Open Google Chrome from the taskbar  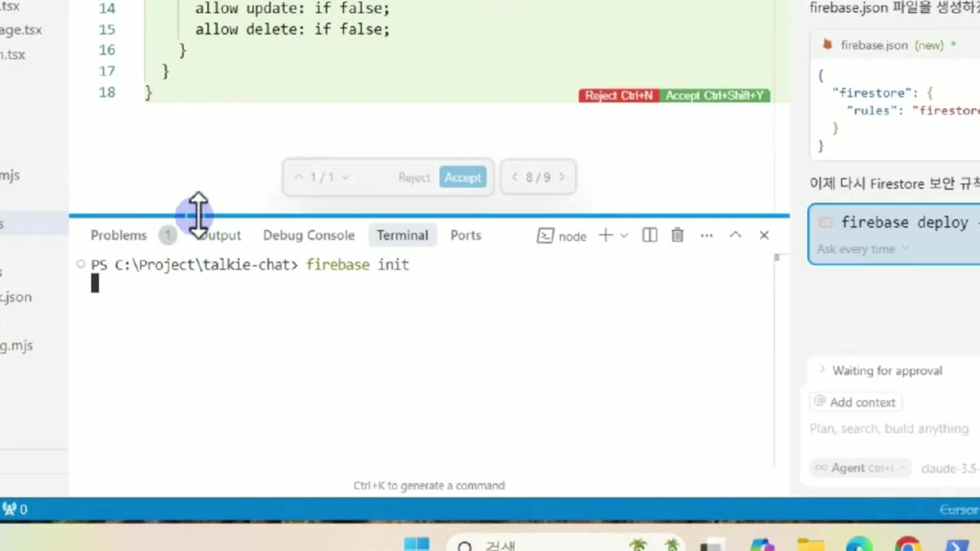[908, 544]
